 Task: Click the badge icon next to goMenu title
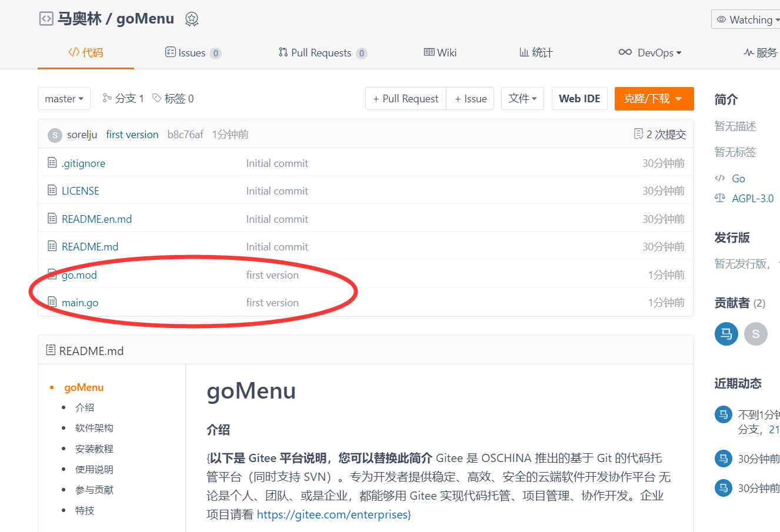click(192, 19)
